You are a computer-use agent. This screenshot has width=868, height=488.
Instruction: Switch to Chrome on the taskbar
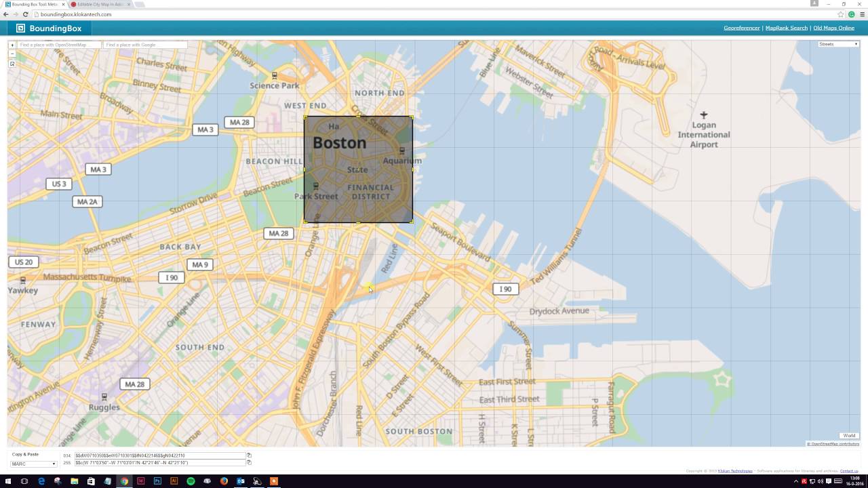click(124, 481)
